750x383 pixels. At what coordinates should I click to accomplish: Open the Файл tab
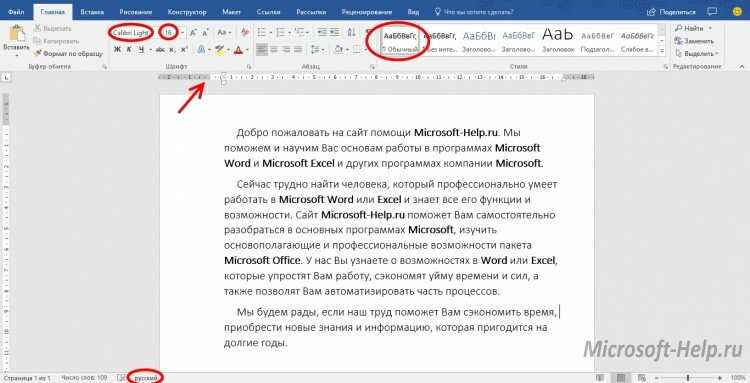pos(17,11)
